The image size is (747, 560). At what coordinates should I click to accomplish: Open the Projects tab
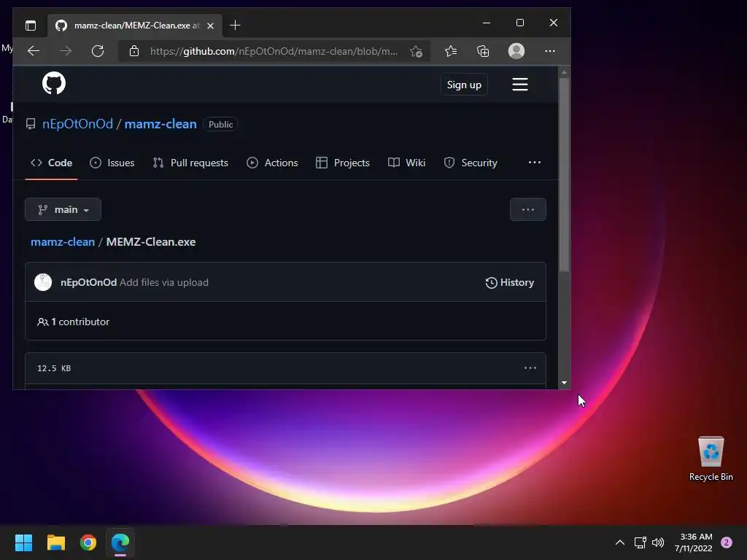click(x=343, y=163)
